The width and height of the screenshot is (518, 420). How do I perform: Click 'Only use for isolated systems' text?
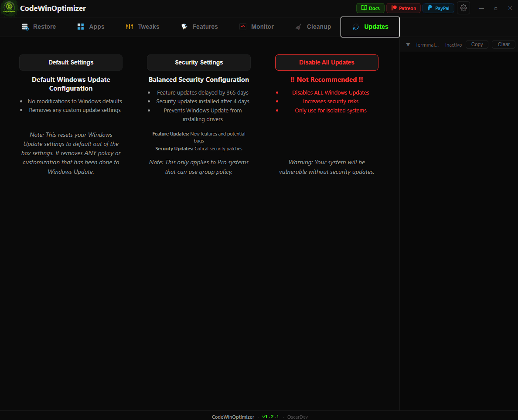(x=331, y=110)
